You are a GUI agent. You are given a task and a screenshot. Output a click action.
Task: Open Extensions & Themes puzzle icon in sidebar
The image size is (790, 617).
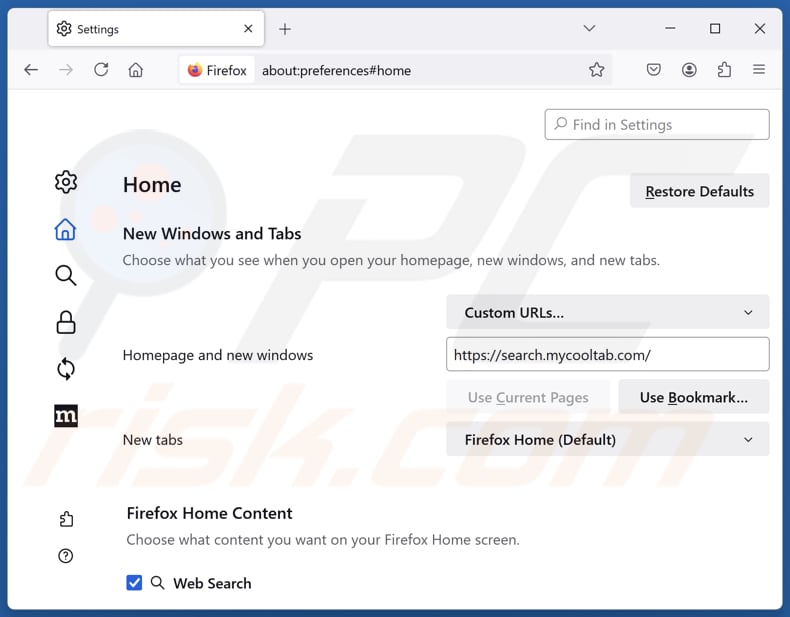click(66, 519)
